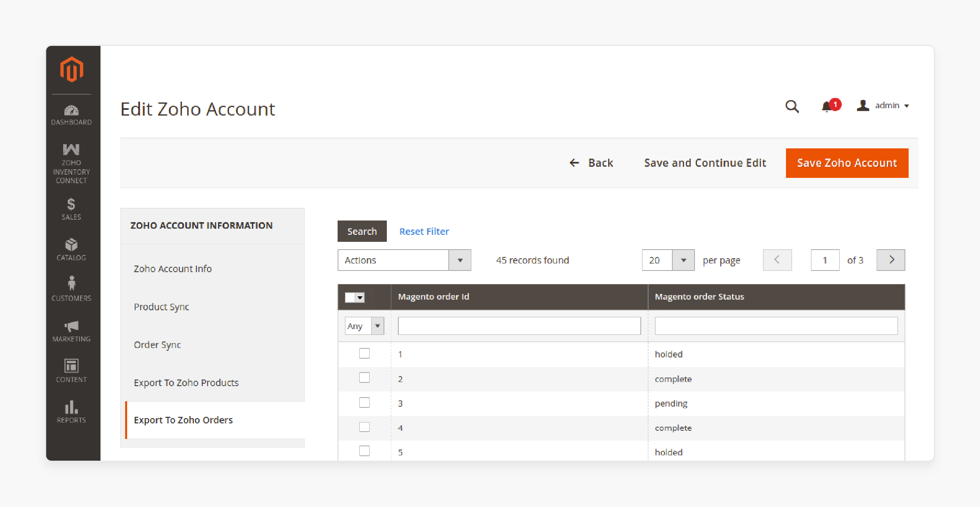Viewport: 980px width, 507px height.
Task: Tick the checkbox for order 3
Action: [364, 402]
